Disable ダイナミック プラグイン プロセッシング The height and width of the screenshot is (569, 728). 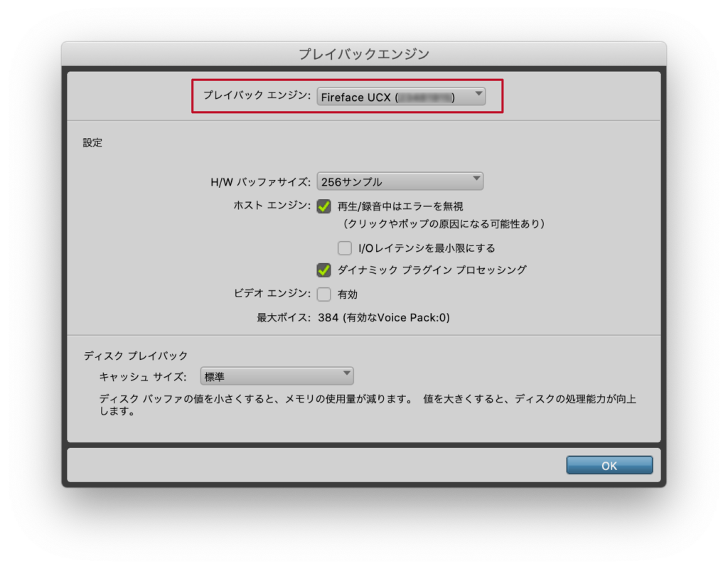point(322,270)
